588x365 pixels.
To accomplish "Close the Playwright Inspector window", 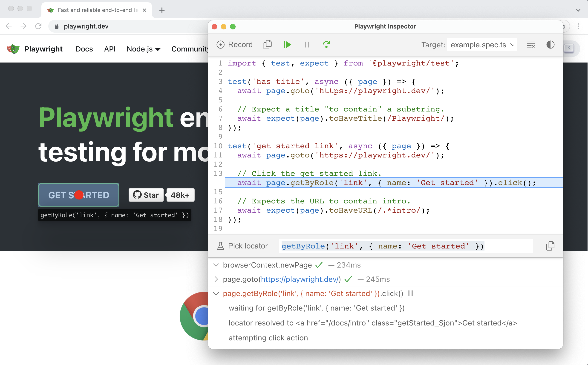I will 214,27.
